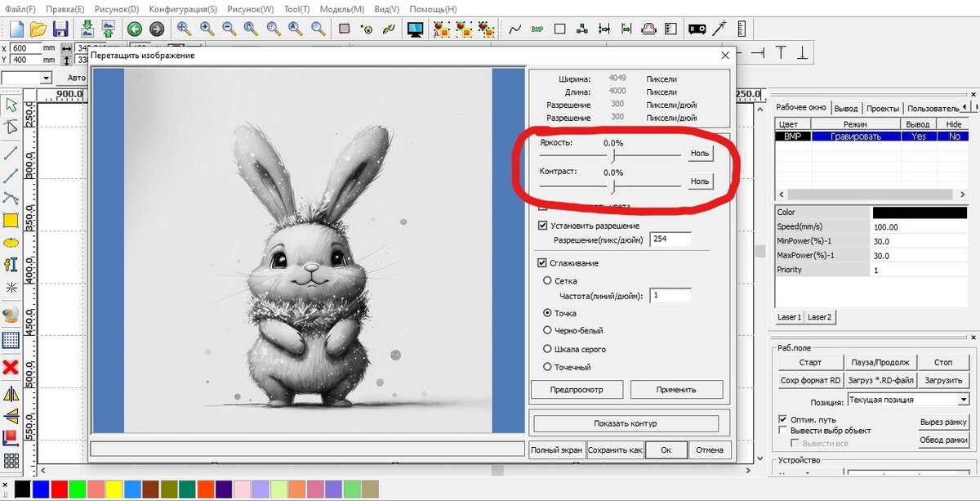Toggle the 'Установить разрешение' checkbox

tap(542, 226)
